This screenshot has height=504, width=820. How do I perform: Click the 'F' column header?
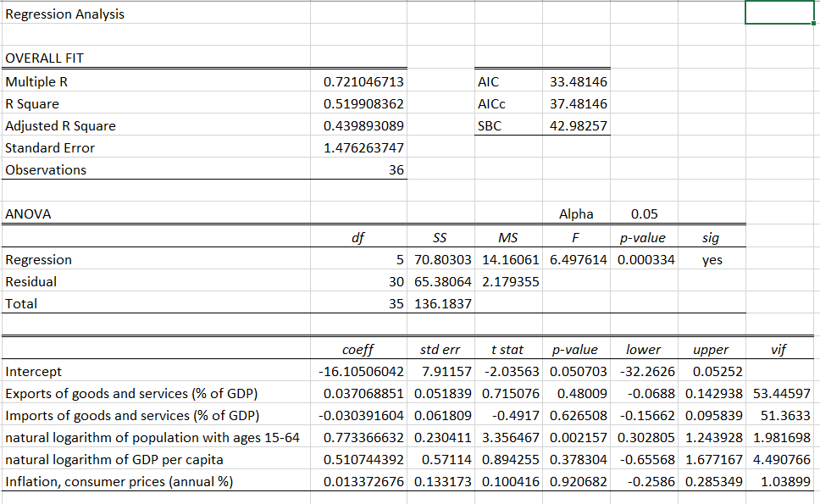575,238
